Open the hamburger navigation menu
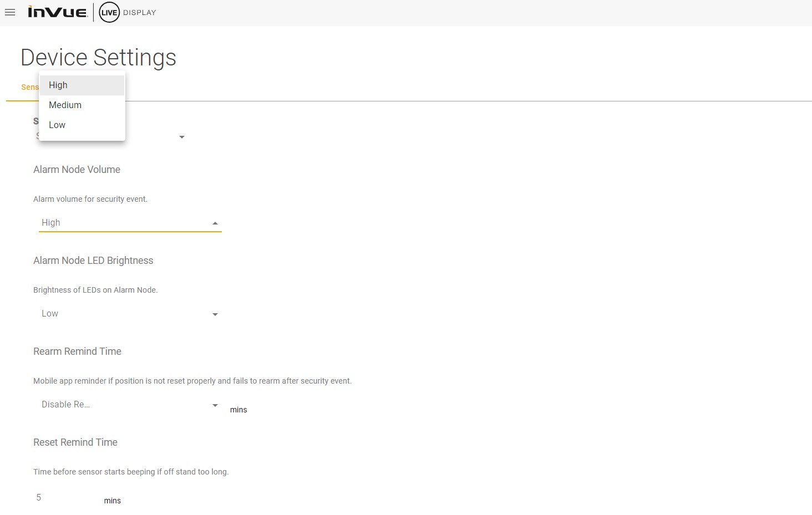The height and width of the screenshot is (515, 812). [10, 12]
